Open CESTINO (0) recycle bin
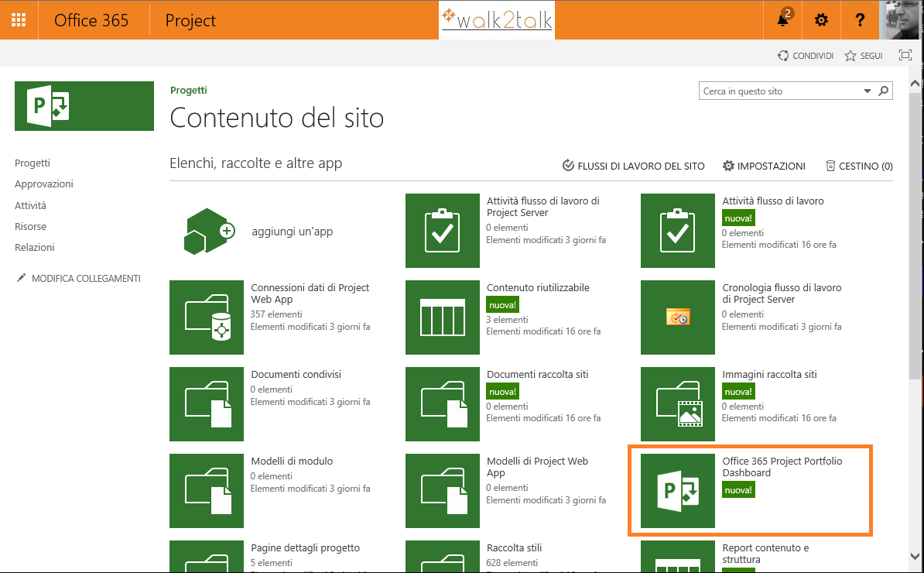924x573 pixels. coord(859,166)
